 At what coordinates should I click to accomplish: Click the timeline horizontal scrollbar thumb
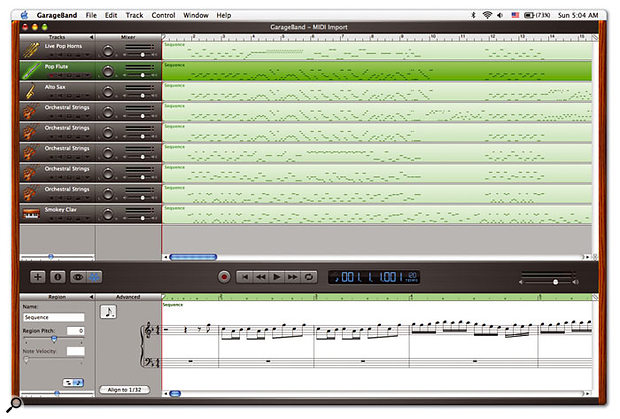(x=193, y=257)
